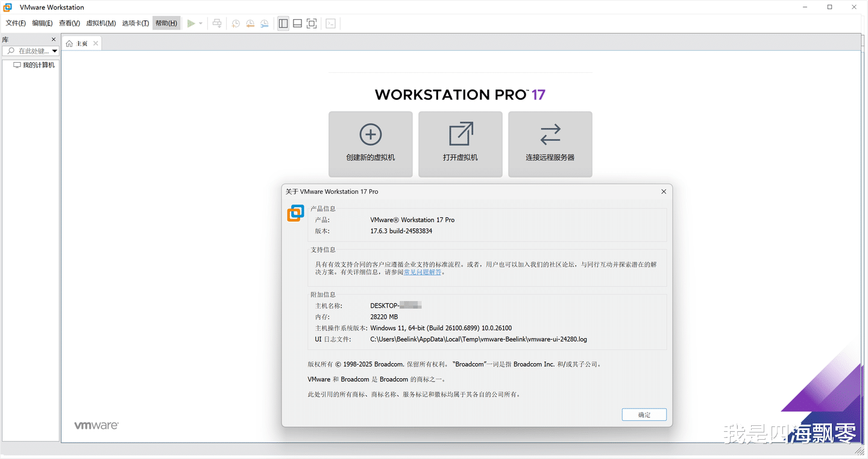The image size is (868, 459).
Task: Click the VMware logo in About dialog
Action: click(x=296, y=213)
